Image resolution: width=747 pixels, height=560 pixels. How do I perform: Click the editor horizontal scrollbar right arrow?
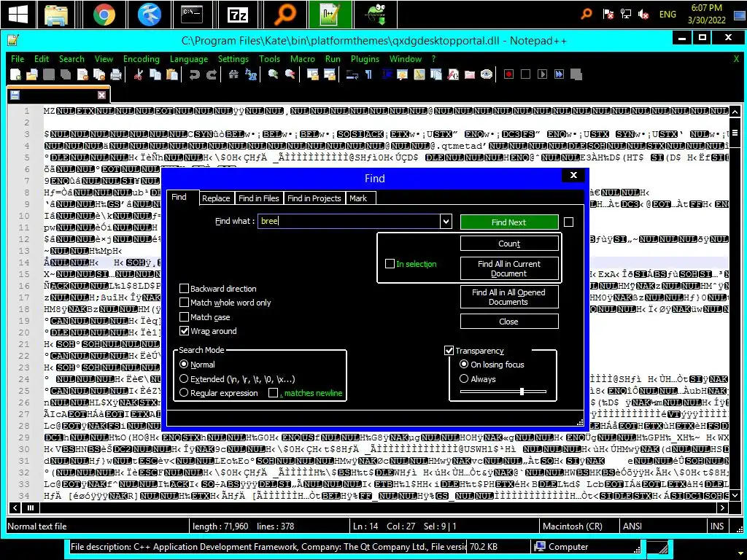[x=722, y=507]
